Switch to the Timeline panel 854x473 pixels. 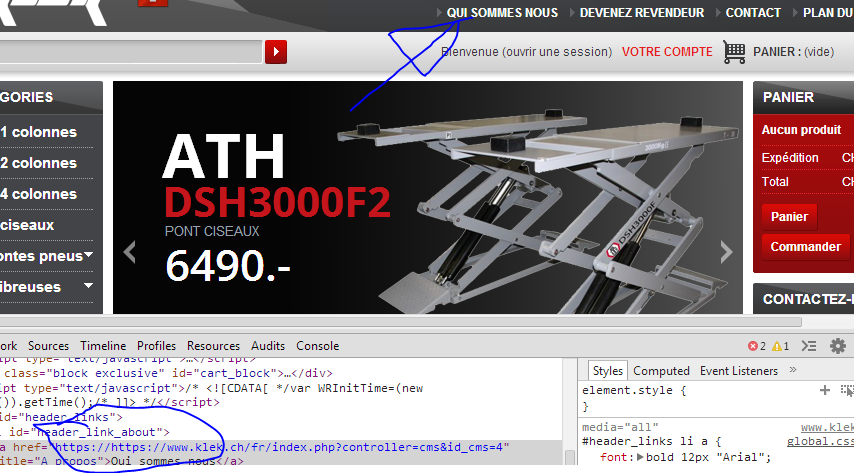[103, 346]
